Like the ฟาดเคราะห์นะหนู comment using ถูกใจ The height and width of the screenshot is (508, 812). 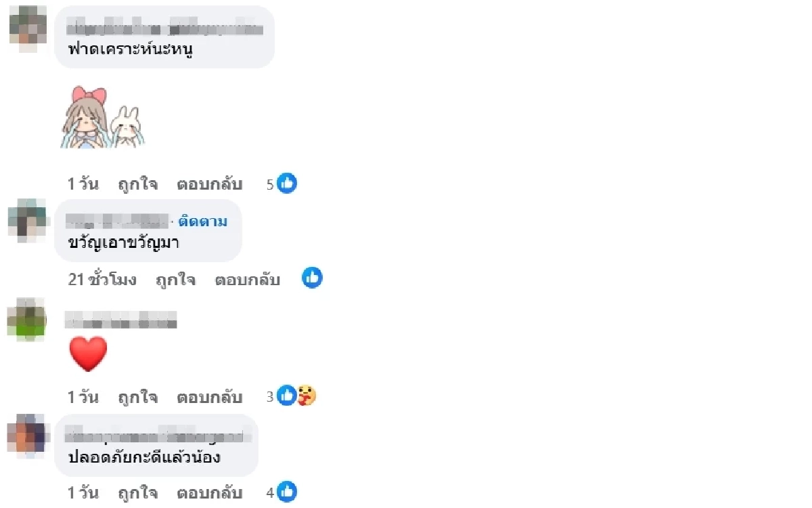pos(138,184)
